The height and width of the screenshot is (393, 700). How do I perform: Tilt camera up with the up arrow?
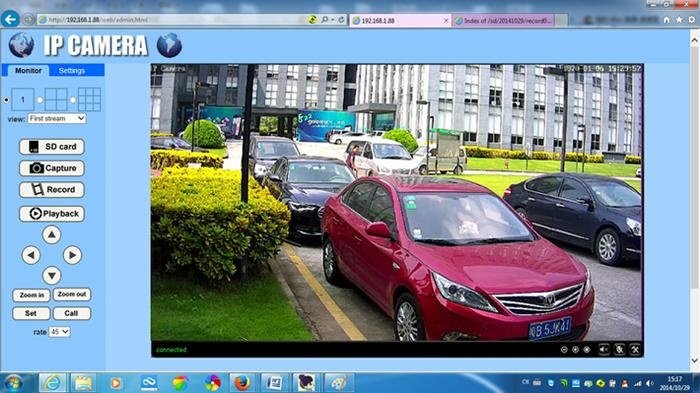click(52, 234)
